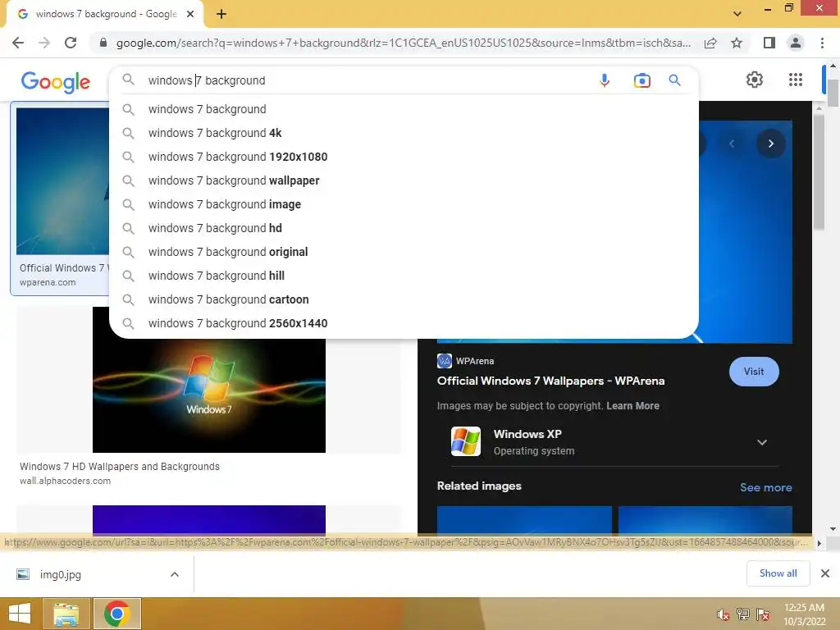
Task: Click the padlock site info icon
Action: [x=103, y=43]
